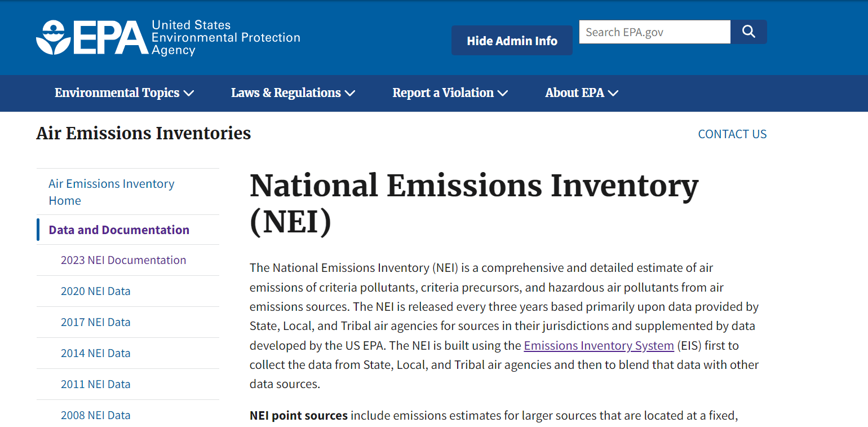
Task: Select 2014 NEI Data from the sidebar
Action: click(x=96, y=353)
